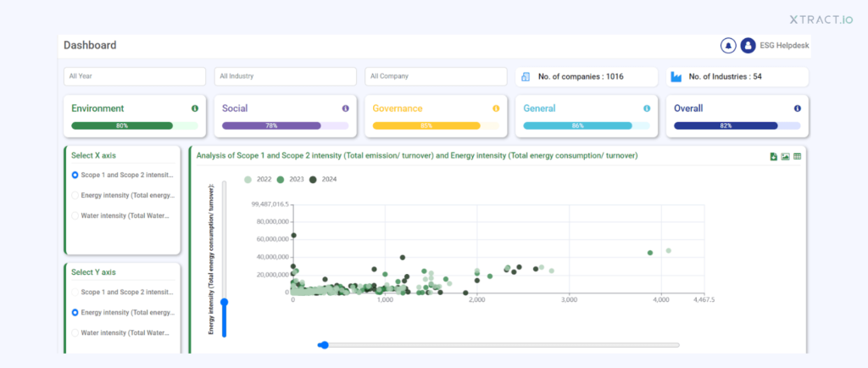Click the Environment 80% progress bar
Image resolution: width=868 pixels, height=368 pixels.
(135, 125)
